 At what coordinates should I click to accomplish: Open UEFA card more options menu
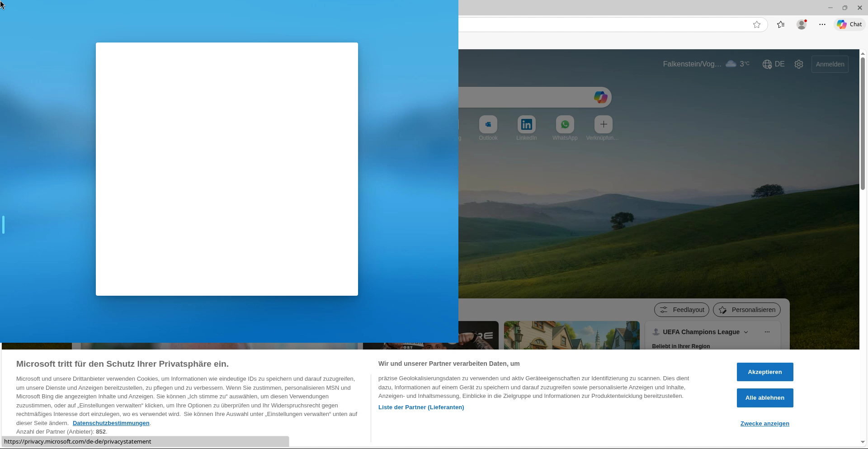[x=767, y=332]
